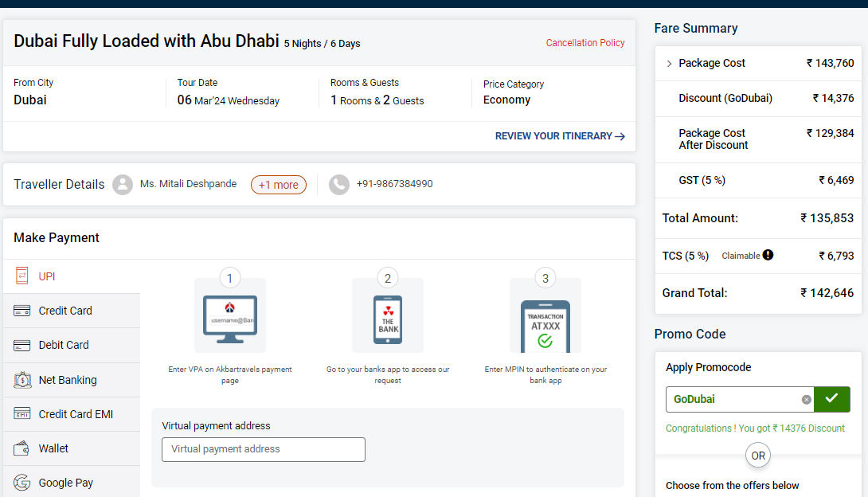Clear the GoDubai promo code
868x497 pixels.
tap(807, 400)
